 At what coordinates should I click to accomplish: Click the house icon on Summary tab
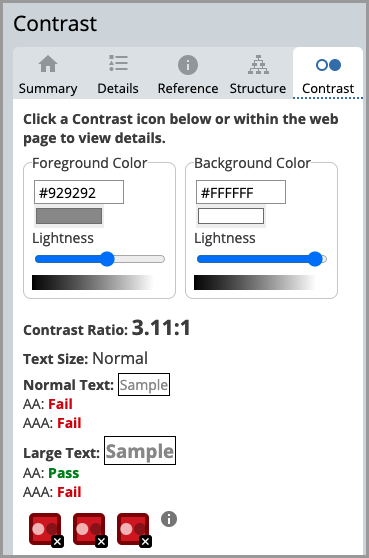point(48,64)
